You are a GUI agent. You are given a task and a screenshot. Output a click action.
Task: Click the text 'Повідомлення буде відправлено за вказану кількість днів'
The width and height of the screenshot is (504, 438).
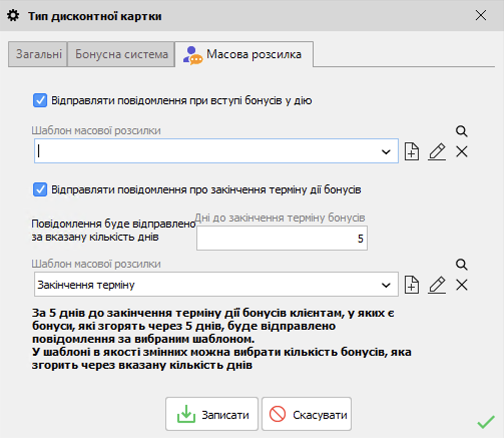point(113,230)
